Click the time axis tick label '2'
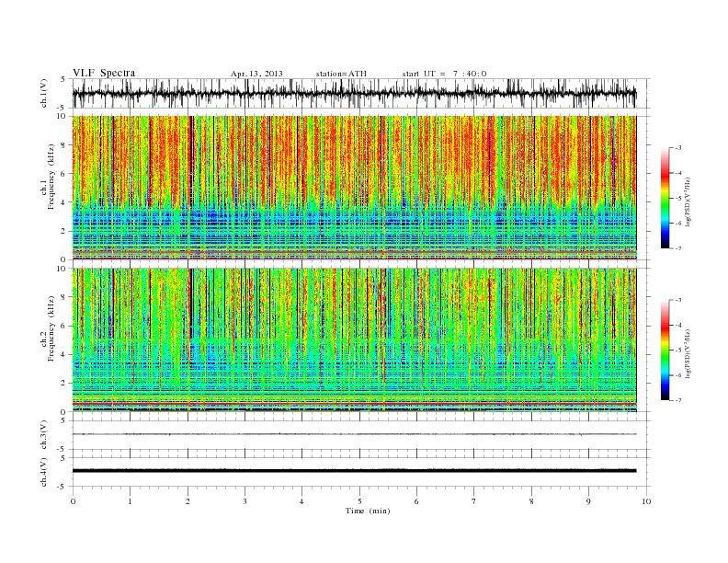This screenshot has height=563, width=728. [188, 501]
